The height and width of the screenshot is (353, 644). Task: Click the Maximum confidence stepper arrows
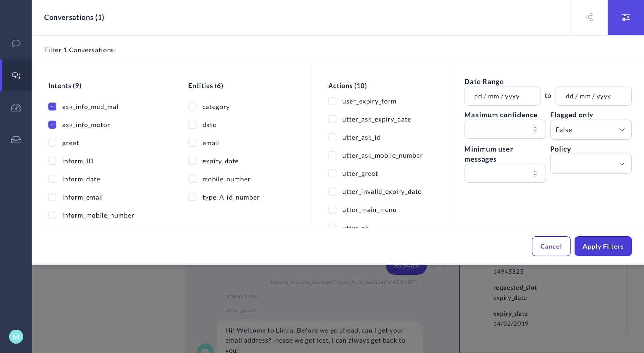[534, 129]
